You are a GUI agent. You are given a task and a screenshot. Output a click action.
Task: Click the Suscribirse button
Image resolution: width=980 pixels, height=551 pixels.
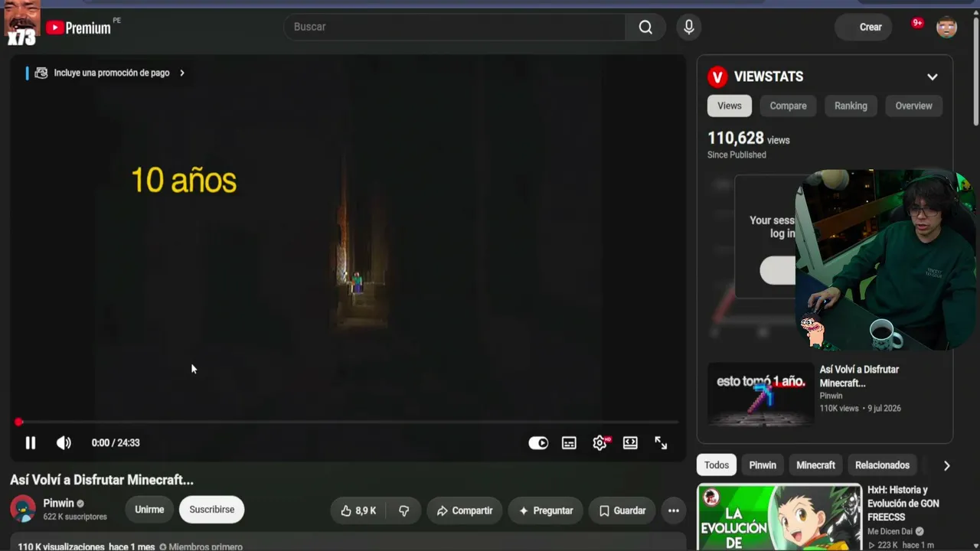[212, 510]
